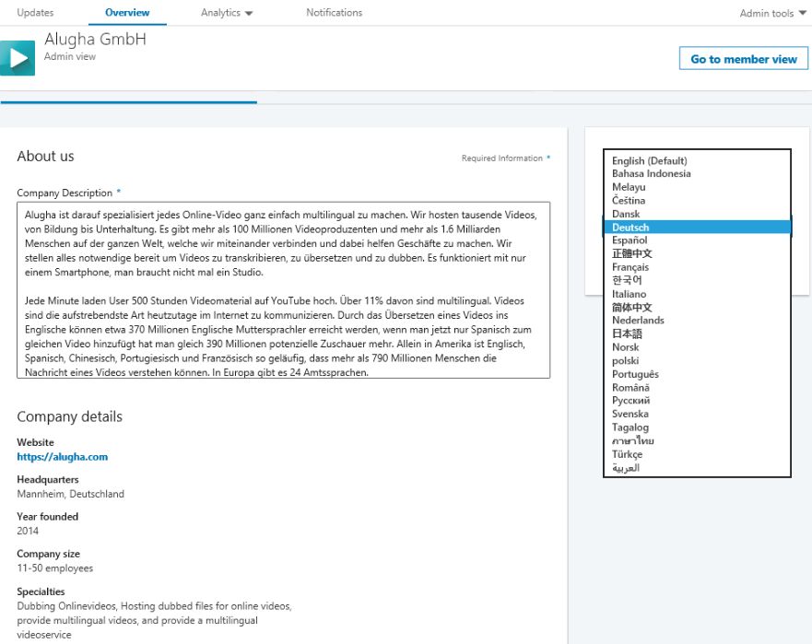The image size is (812, 644).
Task: Pick Norsk from the language list
Action: point(697,346)
